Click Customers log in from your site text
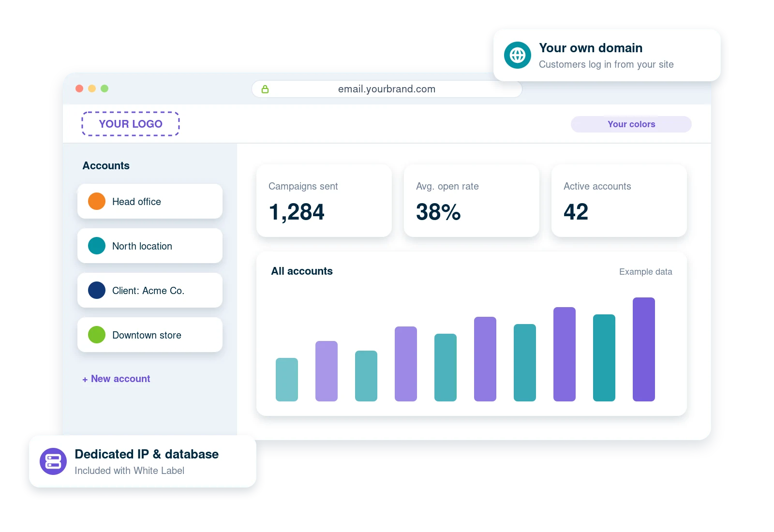 tap(606, 64)
